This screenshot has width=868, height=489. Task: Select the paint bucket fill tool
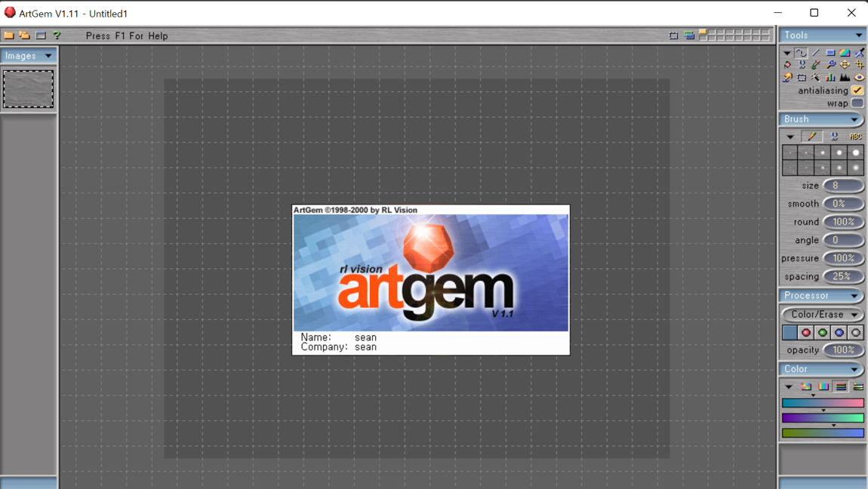(x=787, y=65)
